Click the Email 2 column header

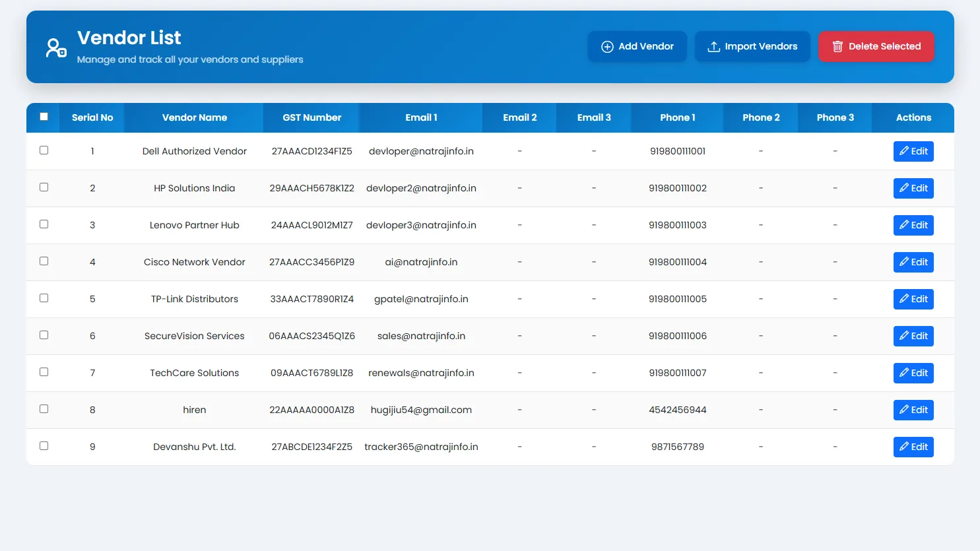pos(520,117)
